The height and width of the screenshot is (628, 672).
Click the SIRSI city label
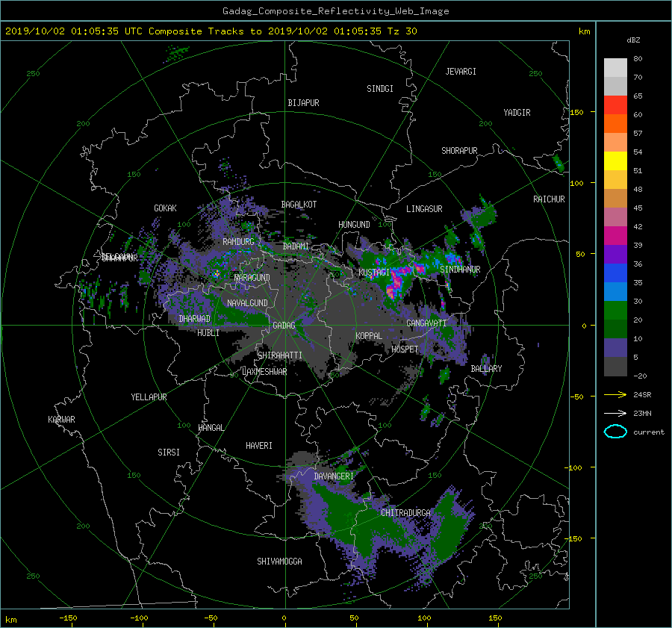click(169, 453)
